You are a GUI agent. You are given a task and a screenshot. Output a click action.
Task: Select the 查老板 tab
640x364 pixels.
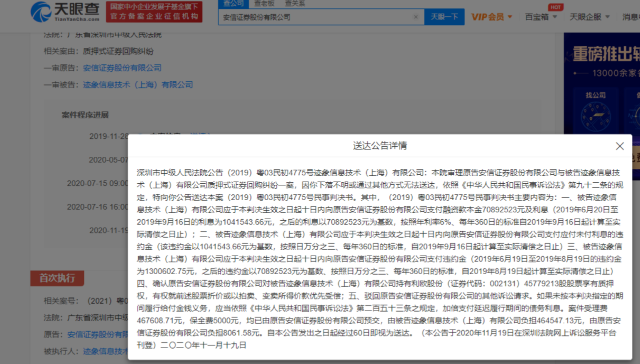click(x=264, y=3)
